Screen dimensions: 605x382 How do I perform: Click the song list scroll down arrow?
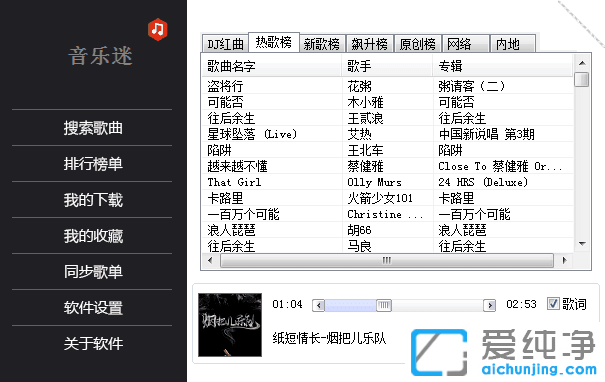click(582, 243)
